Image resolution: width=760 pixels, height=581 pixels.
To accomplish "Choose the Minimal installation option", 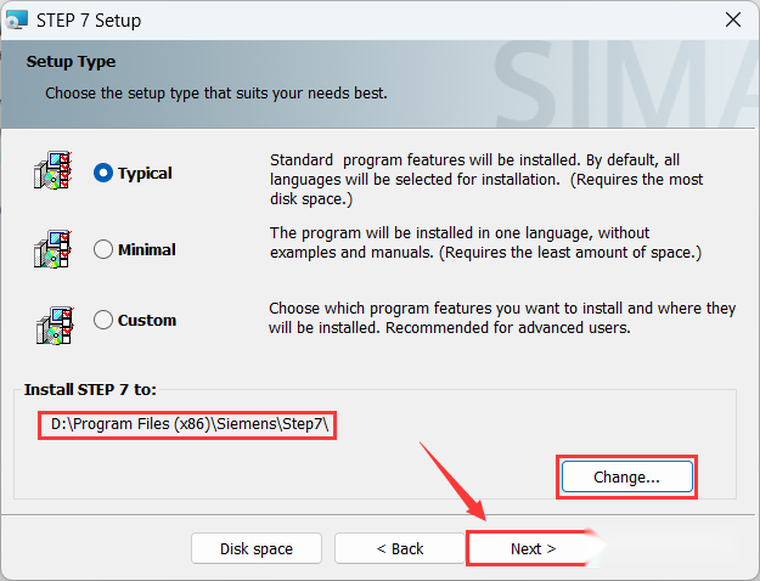I will [x=103, y=249].
